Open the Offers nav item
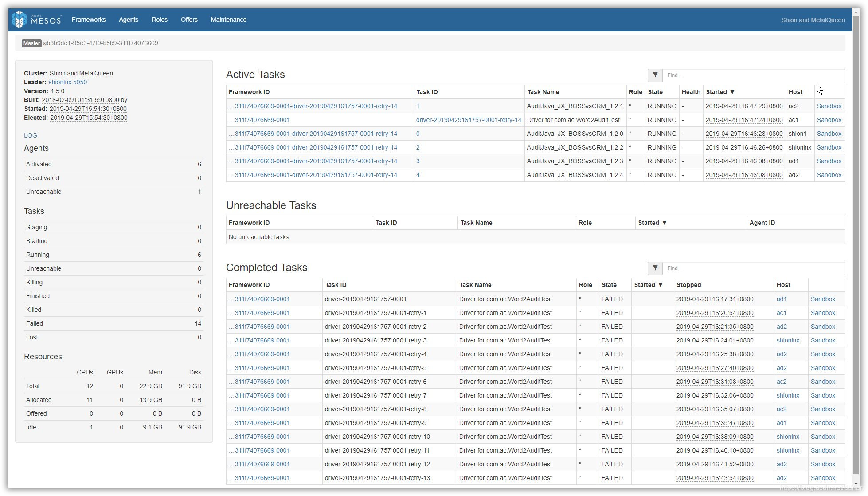 189,20
